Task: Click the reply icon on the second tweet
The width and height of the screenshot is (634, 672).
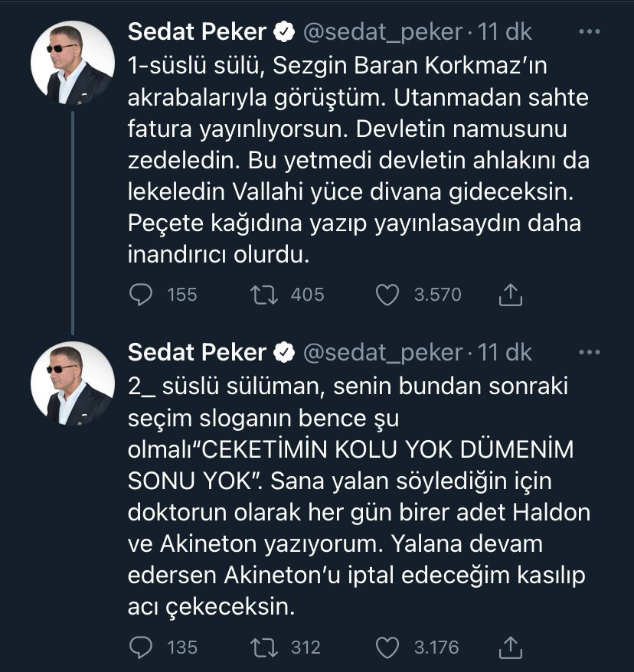Action: click(142, 647)
